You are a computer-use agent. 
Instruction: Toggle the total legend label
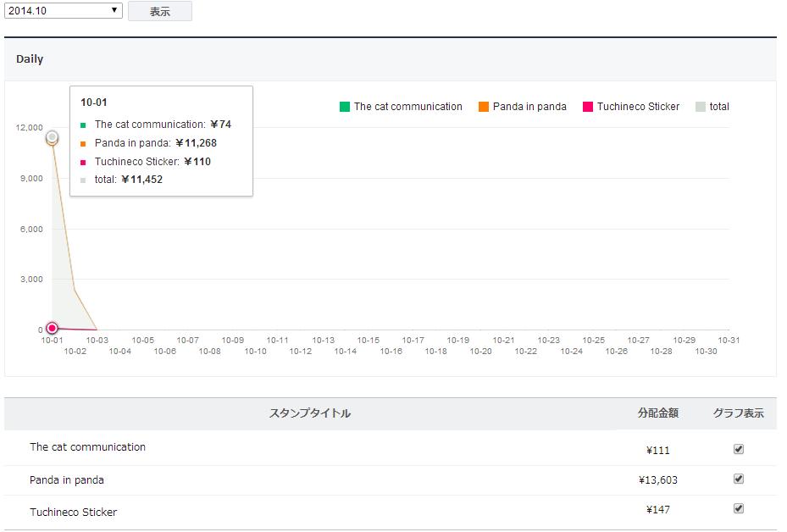[x=719, y=107]
